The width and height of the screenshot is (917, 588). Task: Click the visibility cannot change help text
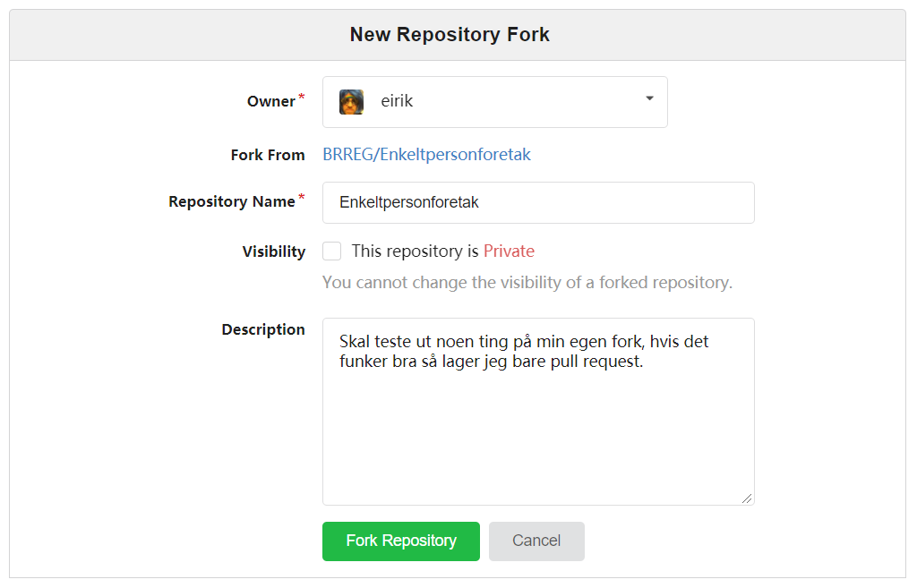527,282
